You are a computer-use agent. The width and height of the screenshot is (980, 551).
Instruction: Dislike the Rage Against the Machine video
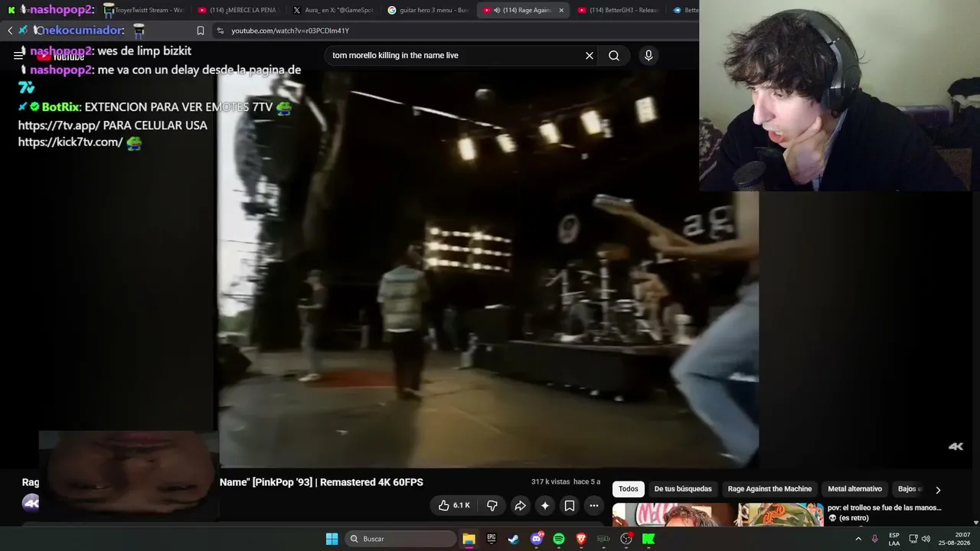click(492, 505)
